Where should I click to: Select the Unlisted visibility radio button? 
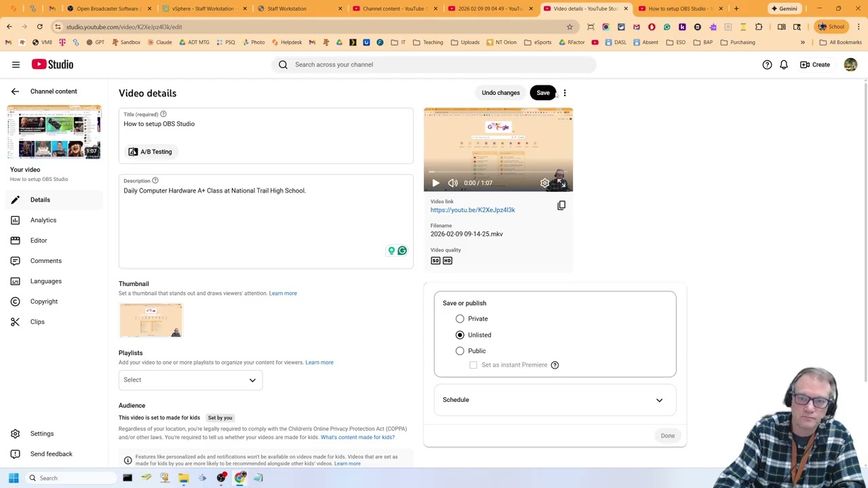pyautogui.click(x=460, y=335)
